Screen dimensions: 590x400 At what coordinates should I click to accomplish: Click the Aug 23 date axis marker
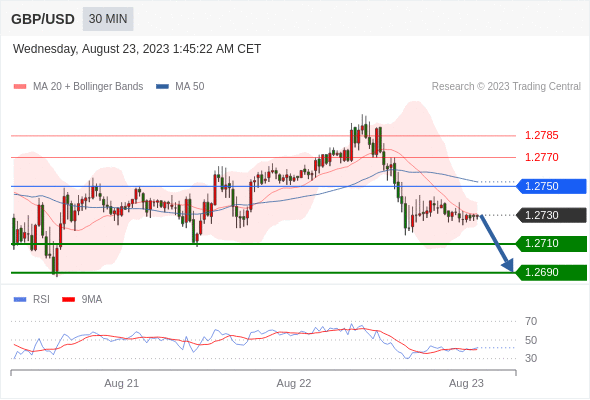[466, 383]
